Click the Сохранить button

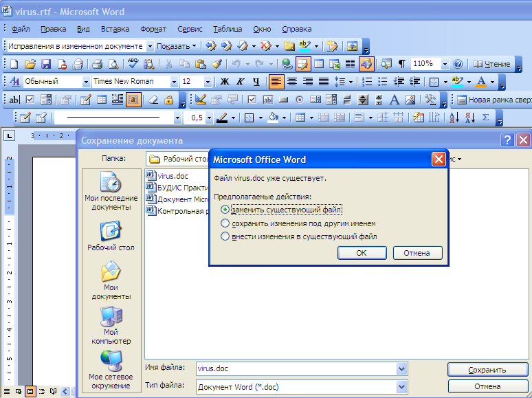(x=487, y=370)
